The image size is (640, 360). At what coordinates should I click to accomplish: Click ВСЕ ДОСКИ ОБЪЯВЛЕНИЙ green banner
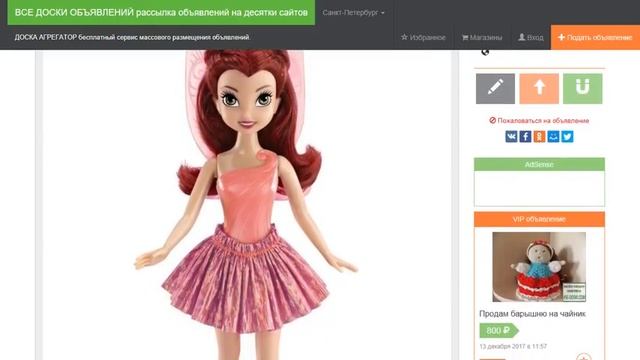click(161, 13)
